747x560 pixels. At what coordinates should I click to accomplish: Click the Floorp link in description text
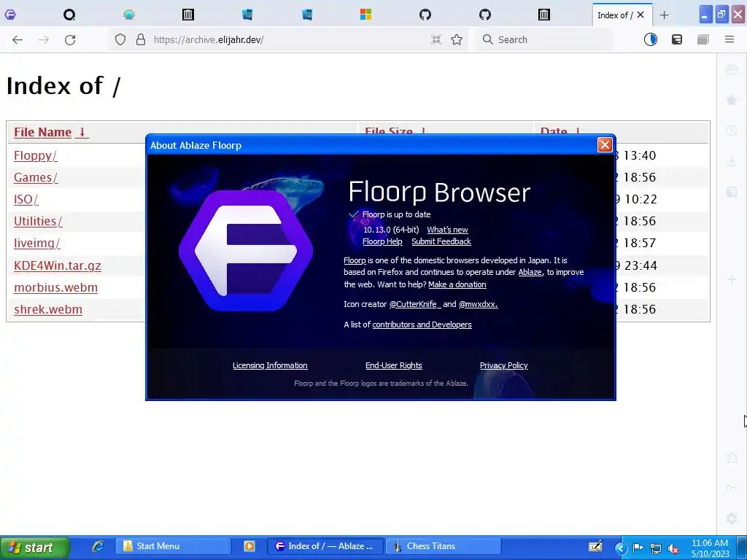pyautogui.click(x=355, y=260)
